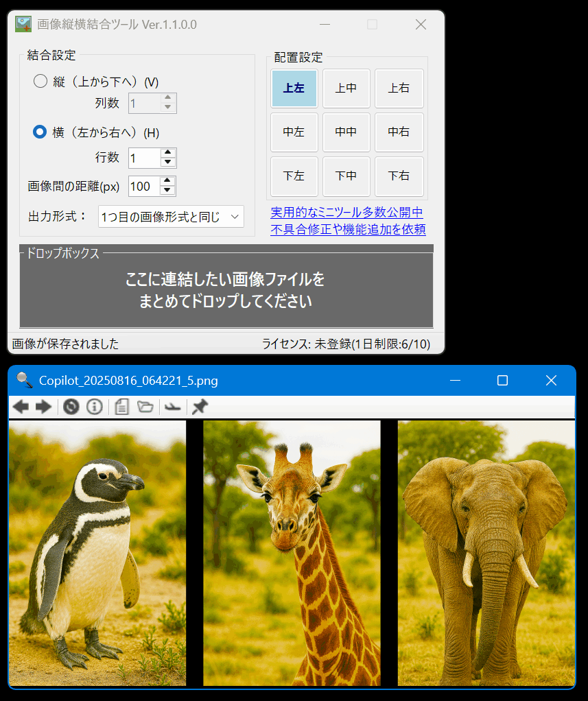Click the back arrow in image viewer
Viewport: 588px width, 701px height.
coord(21,407)
